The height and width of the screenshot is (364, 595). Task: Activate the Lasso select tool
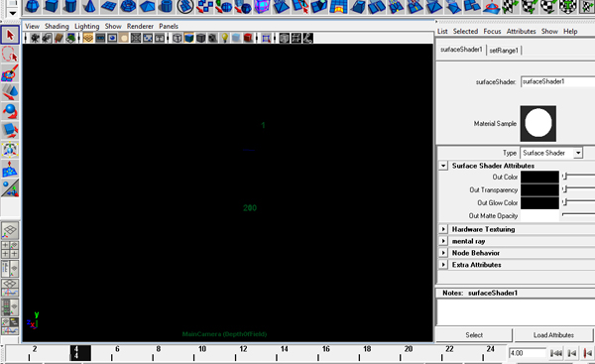pos(10,54)
